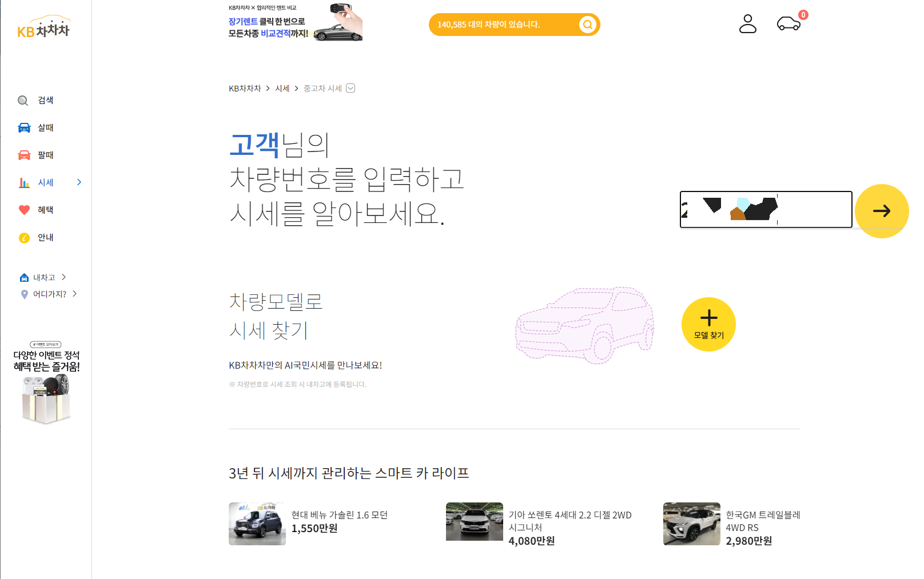Open the 기아 쏘렌토 car thumbnail
The width and height of the screenshot is (924, 579).
click(474, 521)
